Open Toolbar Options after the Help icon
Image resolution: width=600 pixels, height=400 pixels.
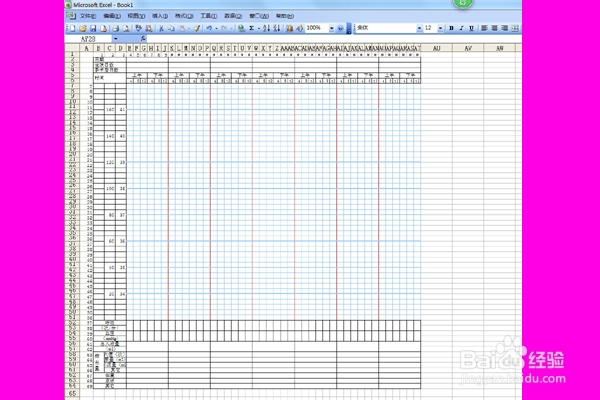pos(349,28)
